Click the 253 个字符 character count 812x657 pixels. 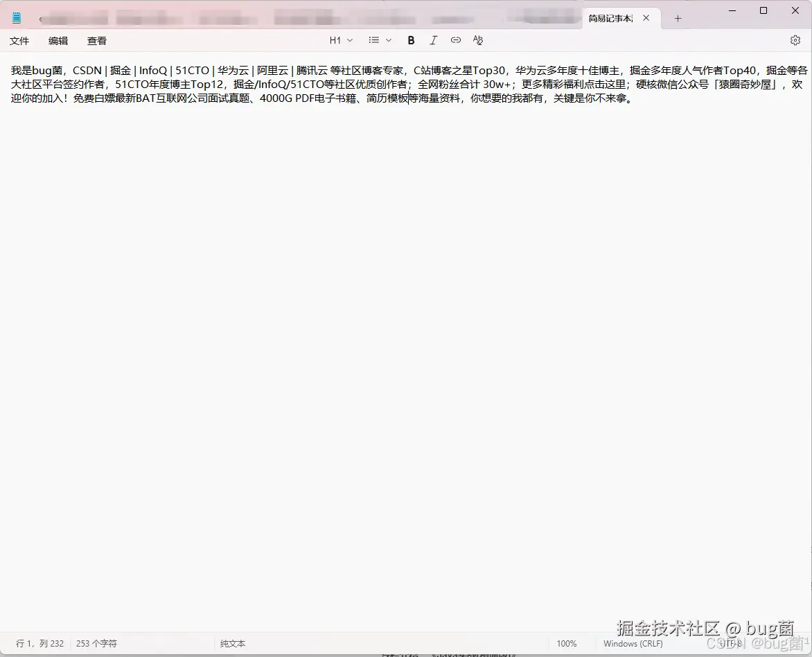tap(96, 644)
